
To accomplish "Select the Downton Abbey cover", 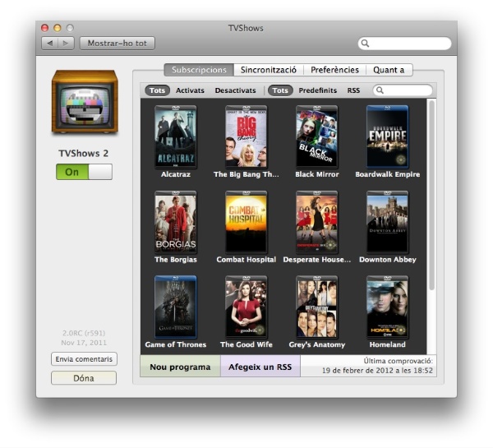I will 387,222.
